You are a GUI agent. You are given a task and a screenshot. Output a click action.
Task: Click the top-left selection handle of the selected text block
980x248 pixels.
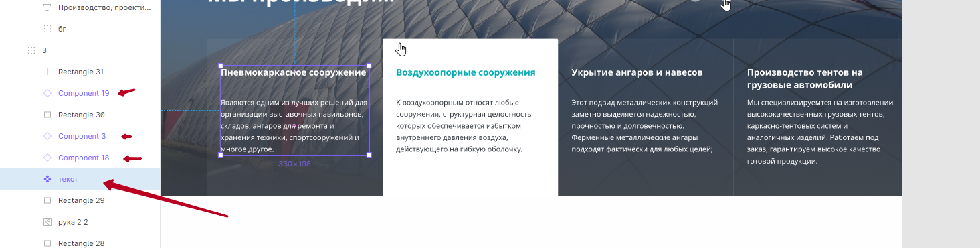(221, 66)
